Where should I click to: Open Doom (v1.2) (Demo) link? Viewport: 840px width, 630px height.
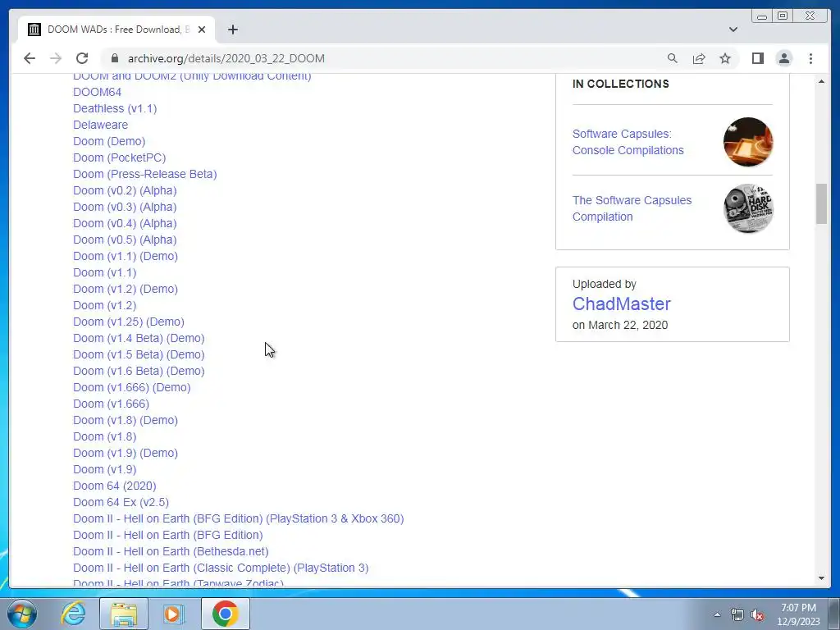tap(126, 290)
